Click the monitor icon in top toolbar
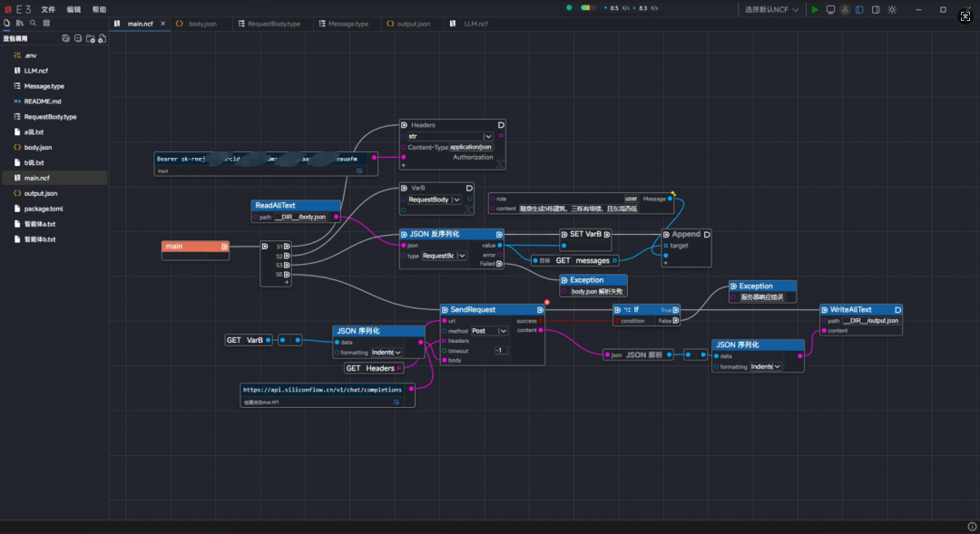The width and height of the screenshot is (980, 534). [x=829, y=9]
